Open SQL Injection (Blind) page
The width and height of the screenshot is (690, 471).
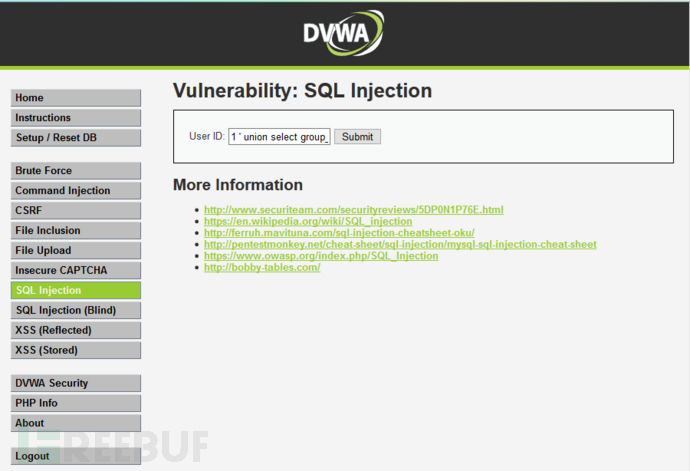tap(76, 311)
